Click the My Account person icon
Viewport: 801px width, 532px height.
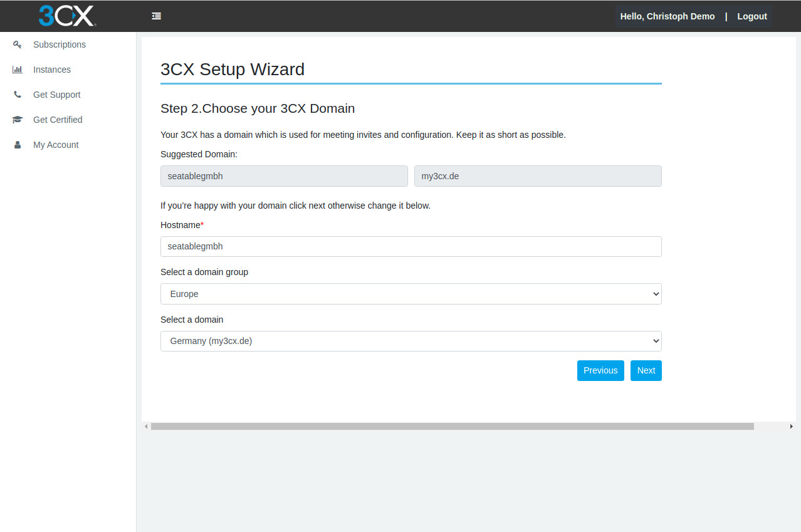pos(18,145)
